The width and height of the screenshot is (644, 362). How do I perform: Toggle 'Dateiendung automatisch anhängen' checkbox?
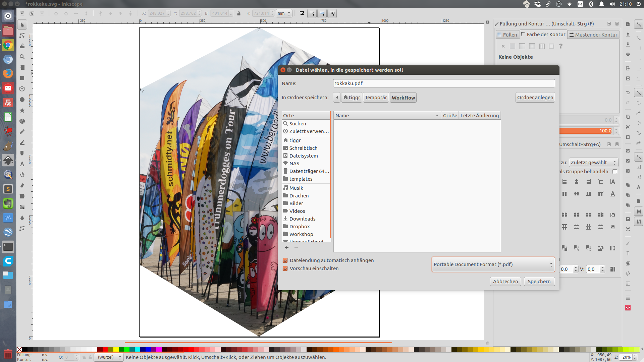(285, 260)
